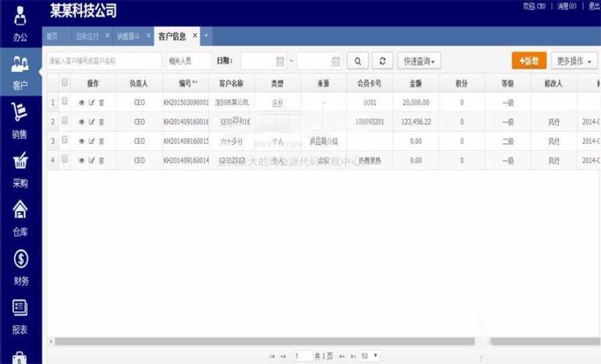Open the 快速查询 dropdown
The width and height of the screenshot is (601, 364).
[x=419, y=61]
